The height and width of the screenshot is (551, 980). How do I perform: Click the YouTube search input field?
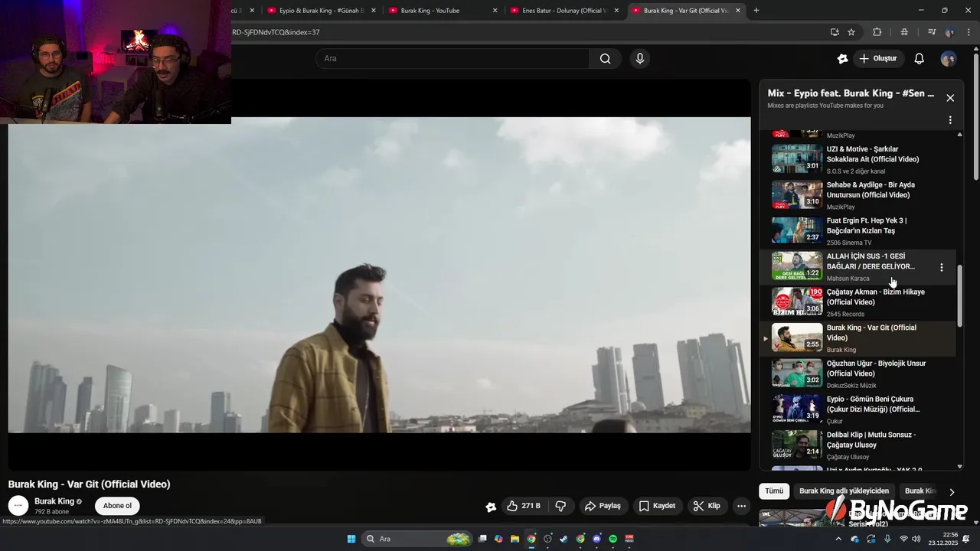coord(452,59)
